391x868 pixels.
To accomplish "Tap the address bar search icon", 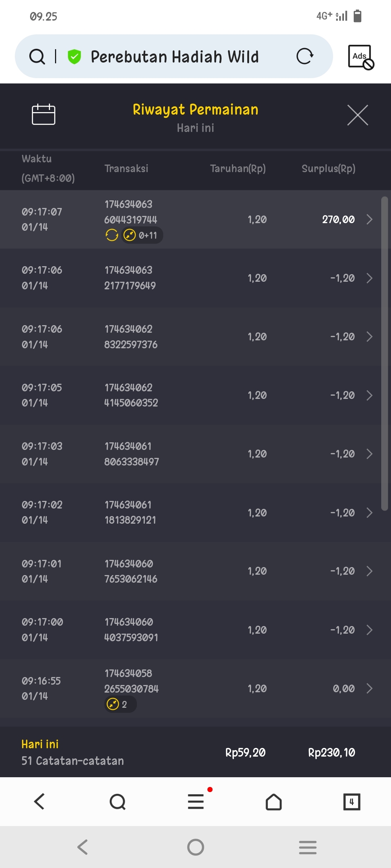I will pyautogui.click(x=37, y=57).
